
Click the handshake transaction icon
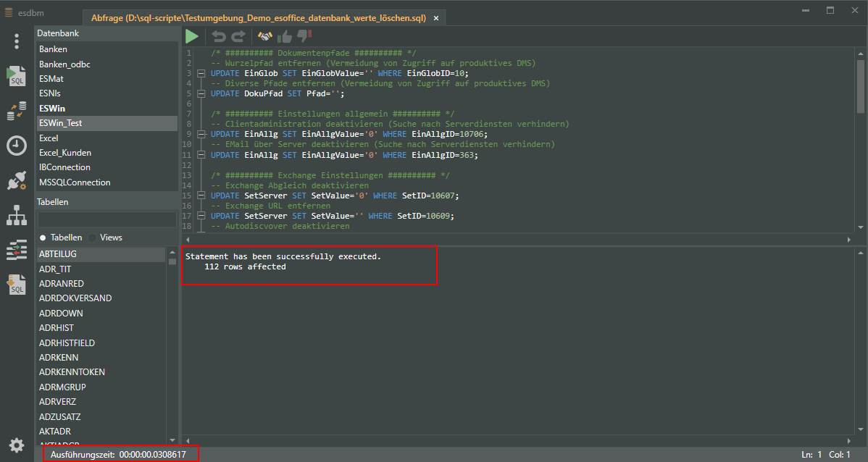point(265,36)
